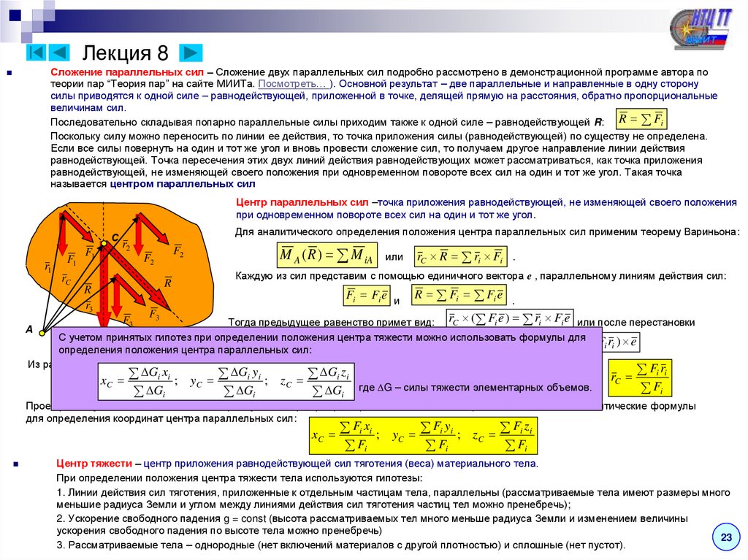Screen dimensions: 748x560
Task: Click the yellow x_C, y_C, z_C coordinates formula
Action: pyautogui.click(x=423, y=436)
